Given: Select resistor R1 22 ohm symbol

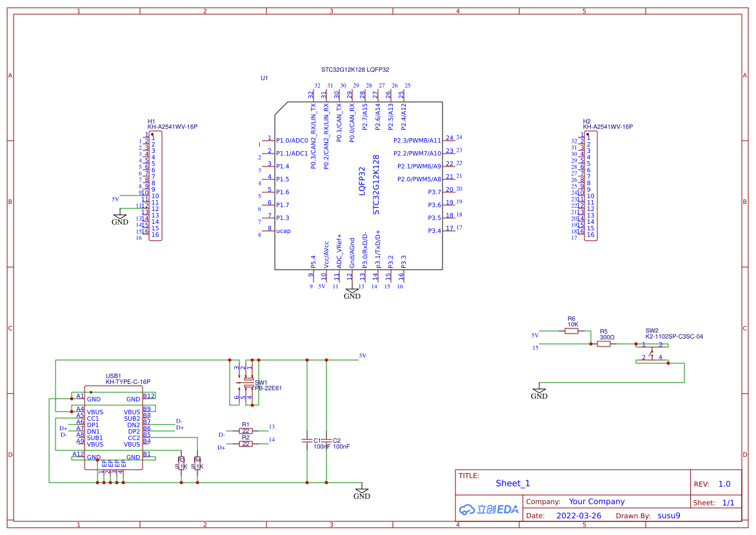Looking at the screenshot, I should 245,430.
